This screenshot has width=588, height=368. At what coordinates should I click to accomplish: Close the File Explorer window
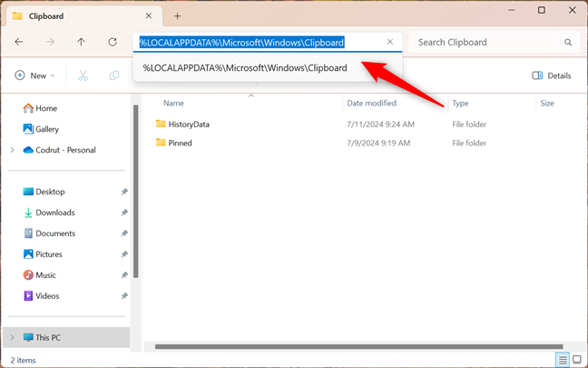(573, 10)
